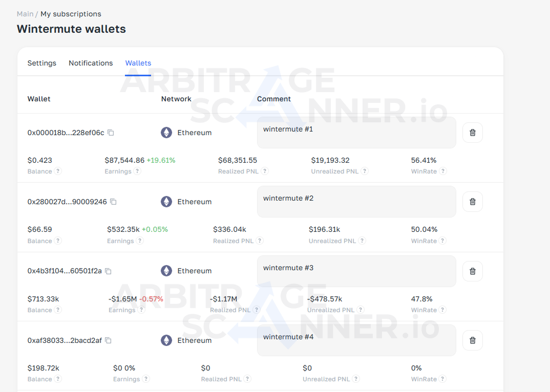The image size is (550, 392).
Task: Edit the wintermute #1 comment field
Action: [356, 133]
